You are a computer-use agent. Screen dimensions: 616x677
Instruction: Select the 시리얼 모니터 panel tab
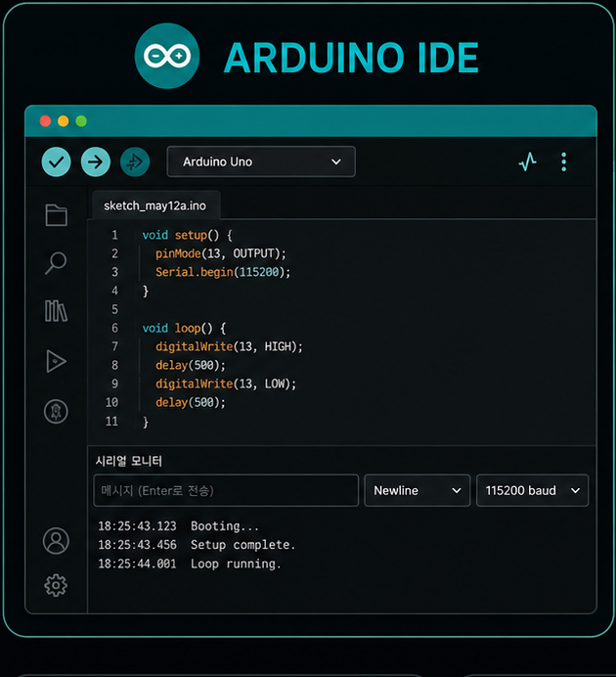[x=128, y=461]
